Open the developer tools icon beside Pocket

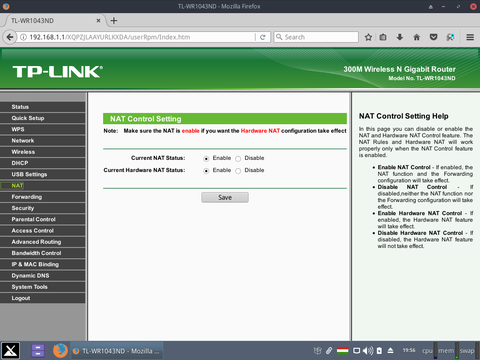450,37
